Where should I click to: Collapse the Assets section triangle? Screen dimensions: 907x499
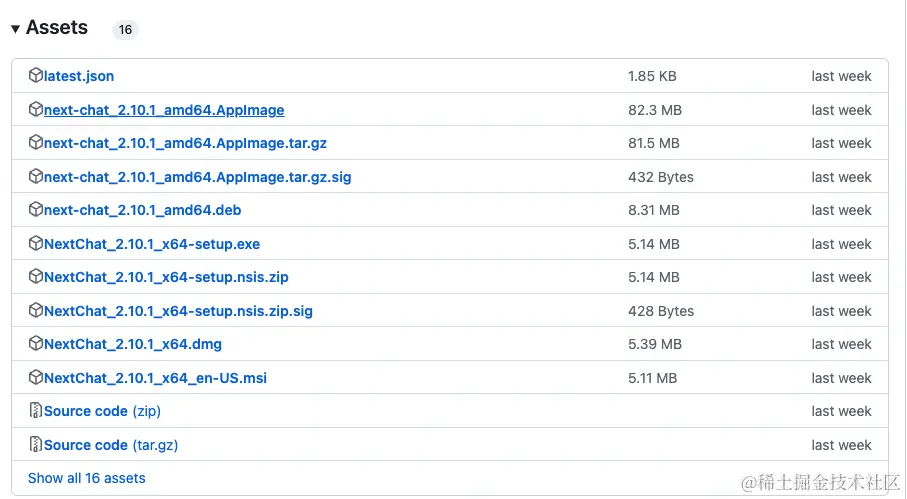click(x=16, y=28)
